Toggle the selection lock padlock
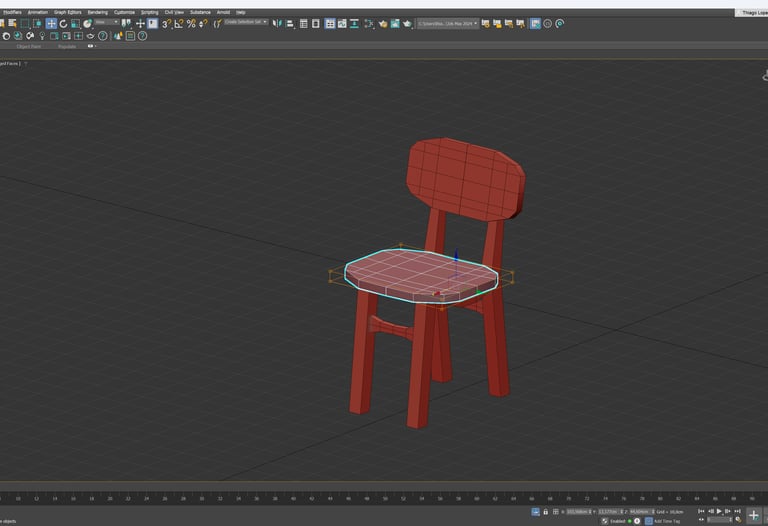Image resolution: width=768 pixels, height=526 pixels. [x=545, y=511]
